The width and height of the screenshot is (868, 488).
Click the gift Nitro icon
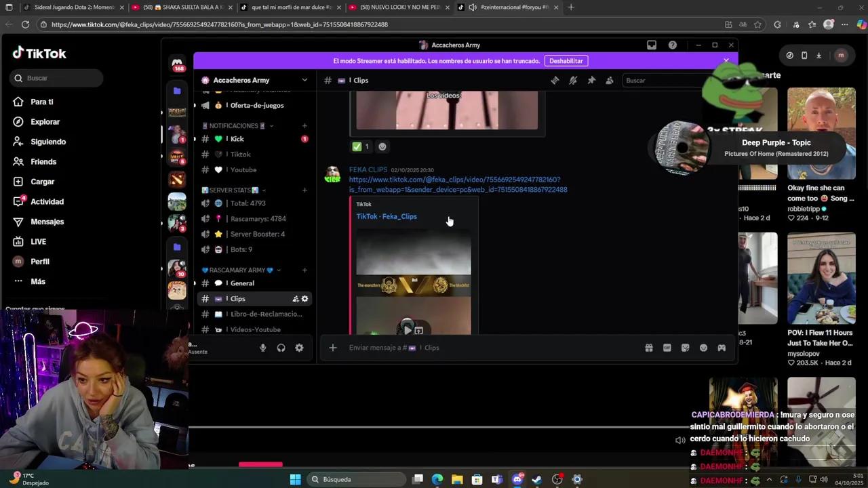pyautogui.click(x=648, y=348)
